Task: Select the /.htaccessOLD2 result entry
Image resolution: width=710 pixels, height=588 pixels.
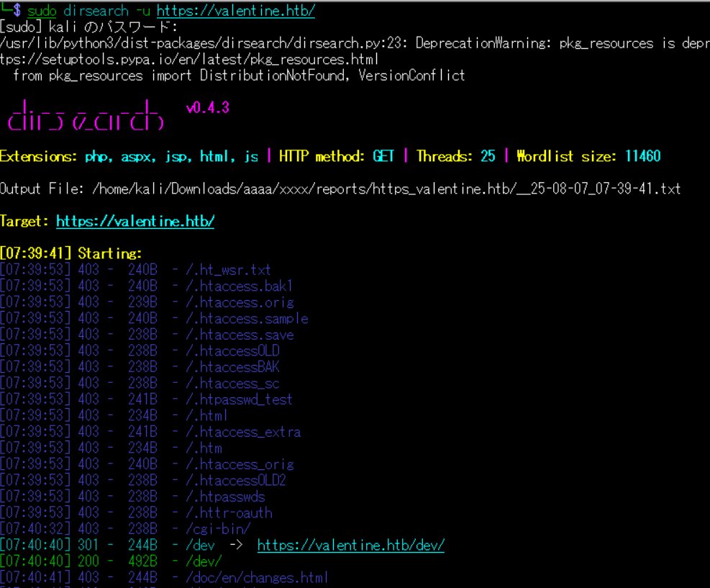Action: tap(235, 480)
